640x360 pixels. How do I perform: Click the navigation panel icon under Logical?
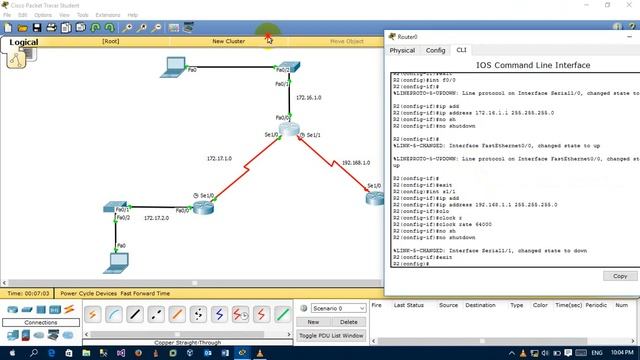16,60
